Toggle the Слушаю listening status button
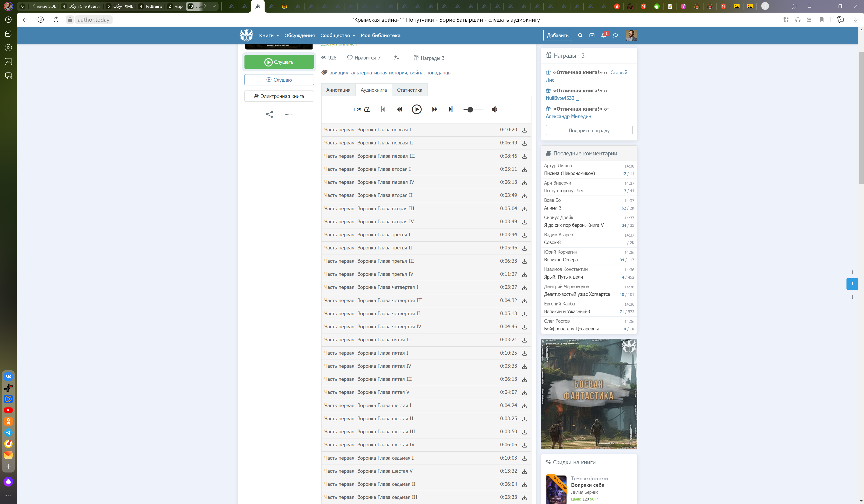This screenshot has width=864, height=504. [x=279, y=80]
